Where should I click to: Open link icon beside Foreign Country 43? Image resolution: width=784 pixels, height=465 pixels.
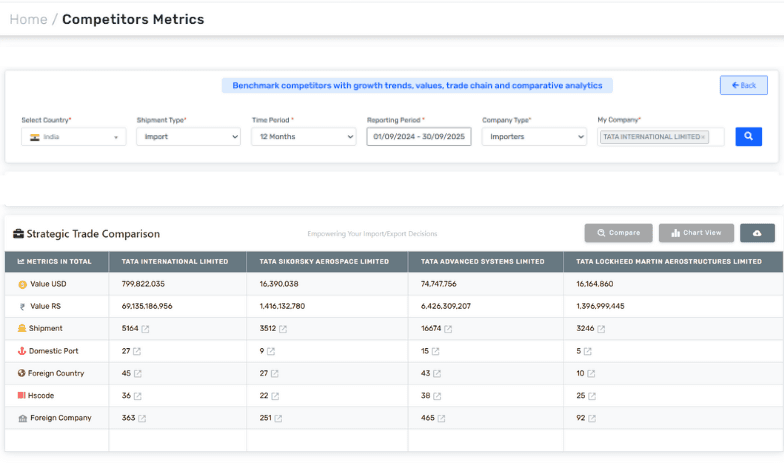[x=437, y=374]
